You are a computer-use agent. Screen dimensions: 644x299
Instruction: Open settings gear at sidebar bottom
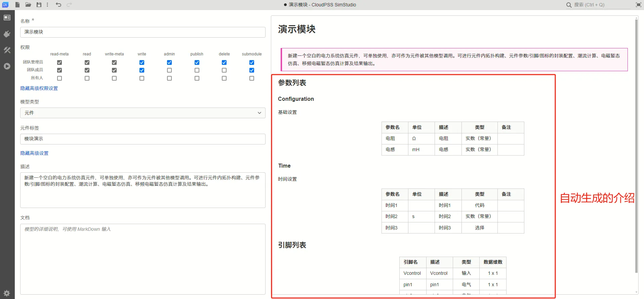[7, 293]
